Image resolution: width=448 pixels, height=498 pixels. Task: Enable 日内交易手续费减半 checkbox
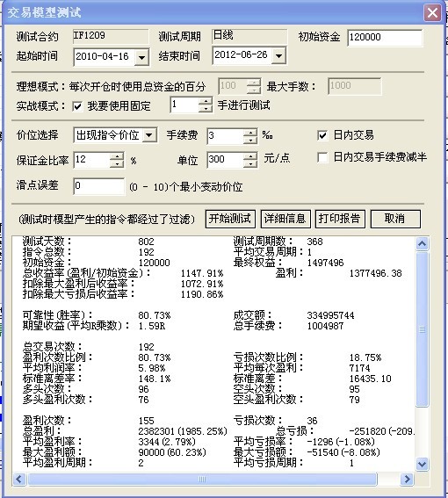[322, 157]
